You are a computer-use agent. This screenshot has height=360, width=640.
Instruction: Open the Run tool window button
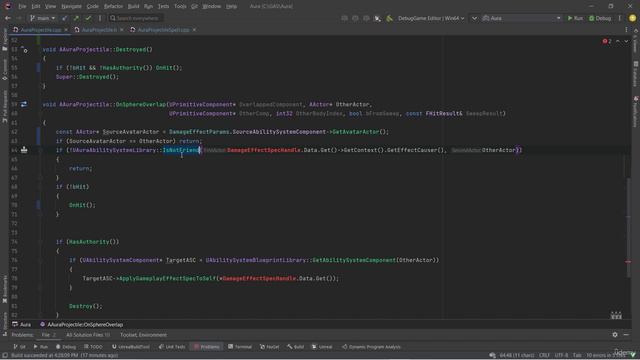pyautogui.click(x=41, y=347)
